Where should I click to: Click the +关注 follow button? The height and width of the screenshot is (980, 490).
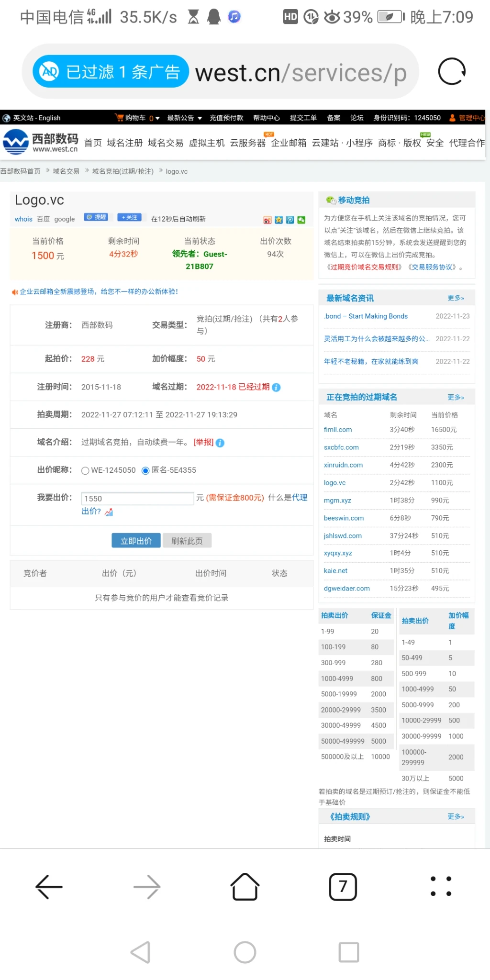coord(129,217)
